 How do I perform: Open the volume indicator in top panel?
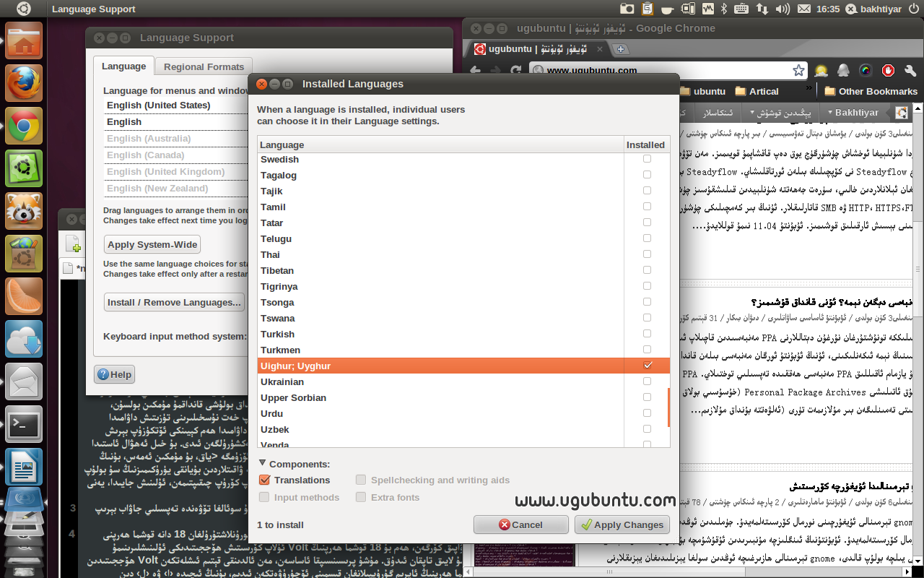782,9
